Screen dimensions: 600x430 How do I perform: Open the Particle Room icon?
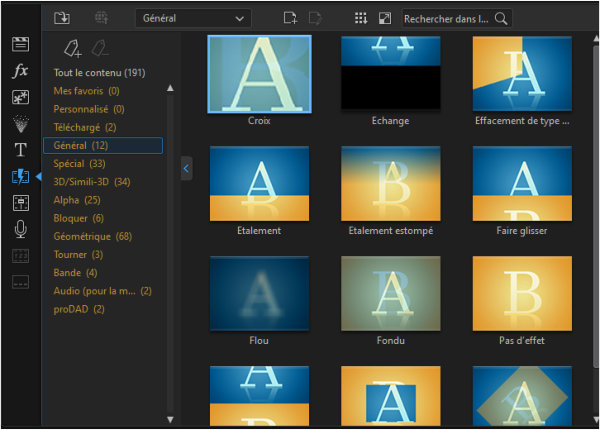[x=20, y=124]
